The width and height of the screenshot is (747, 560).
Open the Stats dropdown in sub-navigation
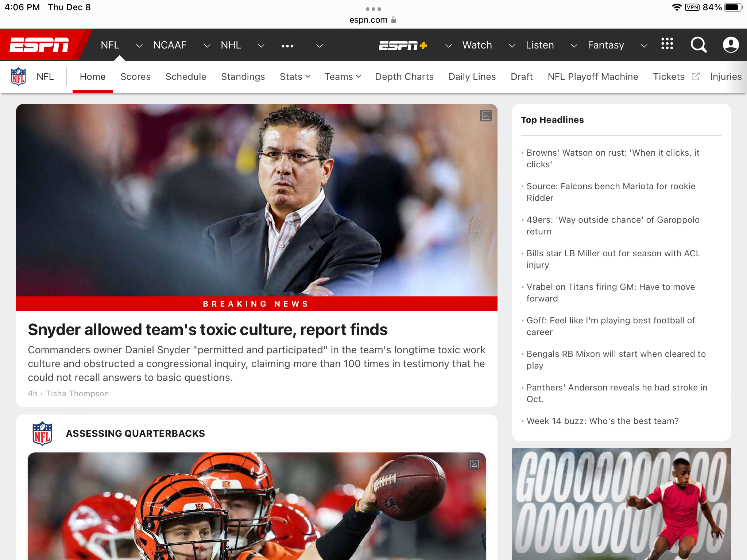295,77
